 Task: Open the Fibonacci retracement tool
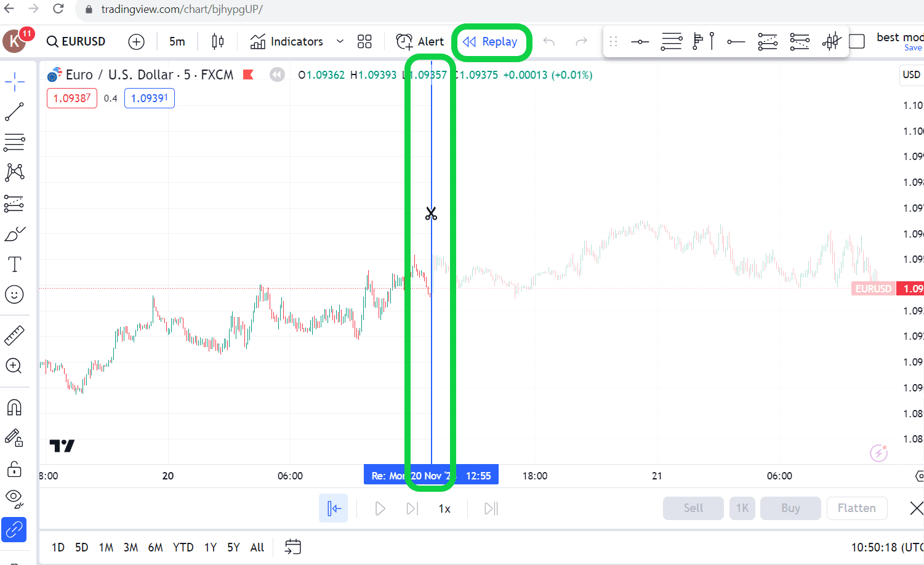point(14,142)
